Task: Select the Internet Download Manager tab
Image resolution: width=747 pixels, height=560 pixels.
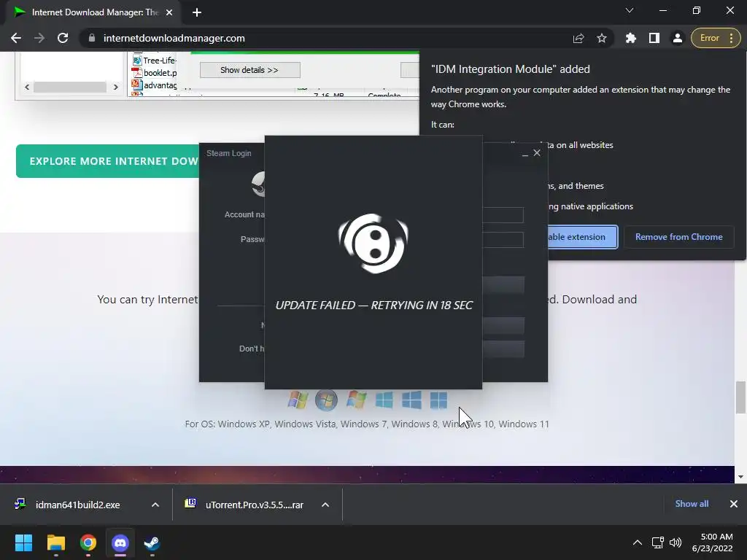Action: (x=93, y=12)
